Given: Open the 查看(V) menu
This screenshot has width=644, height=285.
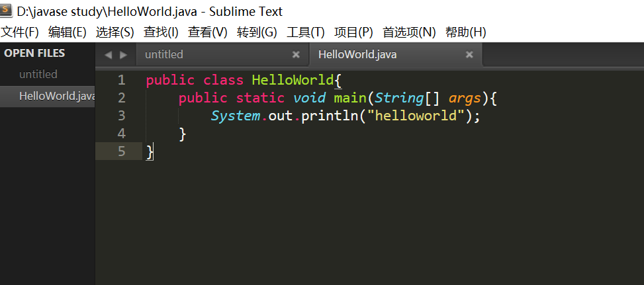Looking at the screenshot, I should (207, 32).
